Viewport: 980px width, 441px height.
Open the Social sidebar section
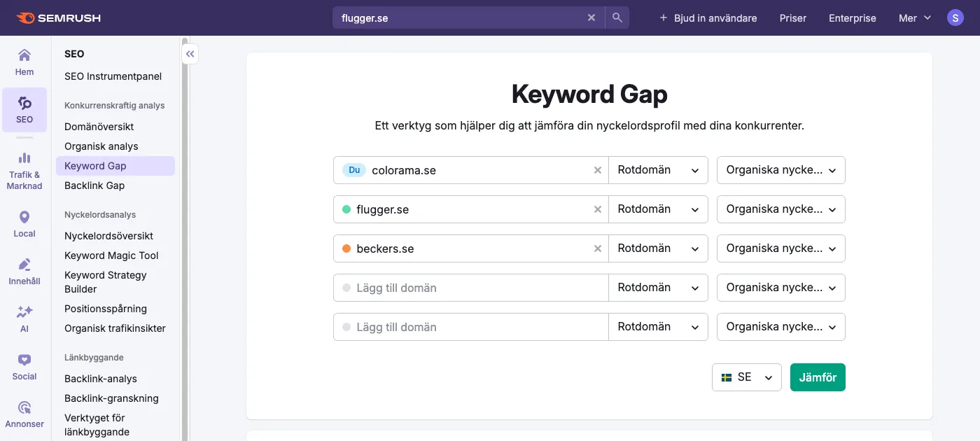[x=24, y=367]
